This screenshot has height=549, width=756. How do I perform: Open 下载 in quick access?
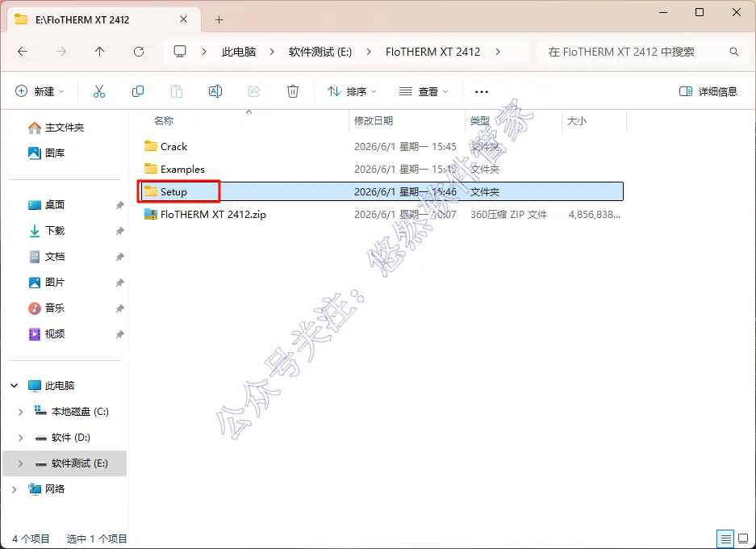[x=46, y=231]
